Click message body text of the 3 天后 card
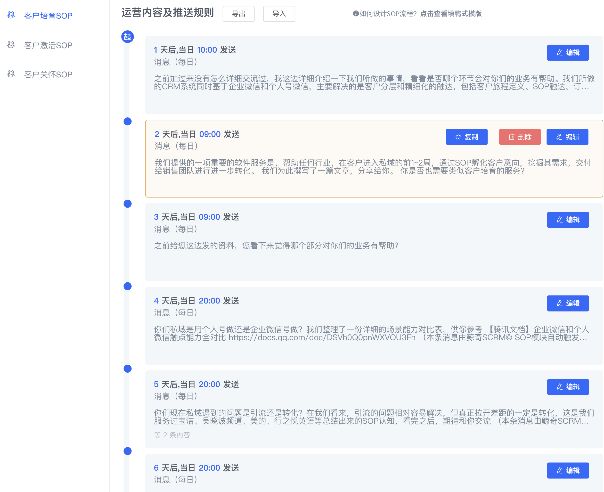This screenshot has height=492, width=604. tap(276, 245)
